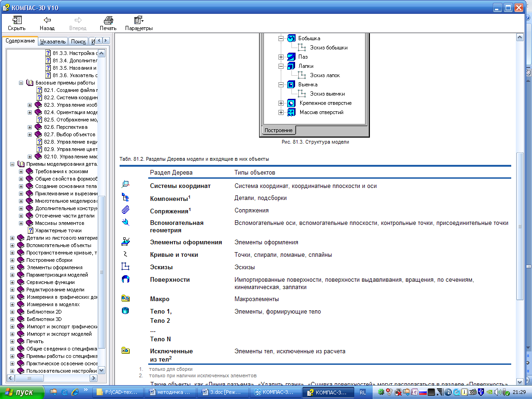This screenshot has height=399, width=532.
Task: Click the book icon of Библиотеки 3D
Action: click(x=21, y=319)
